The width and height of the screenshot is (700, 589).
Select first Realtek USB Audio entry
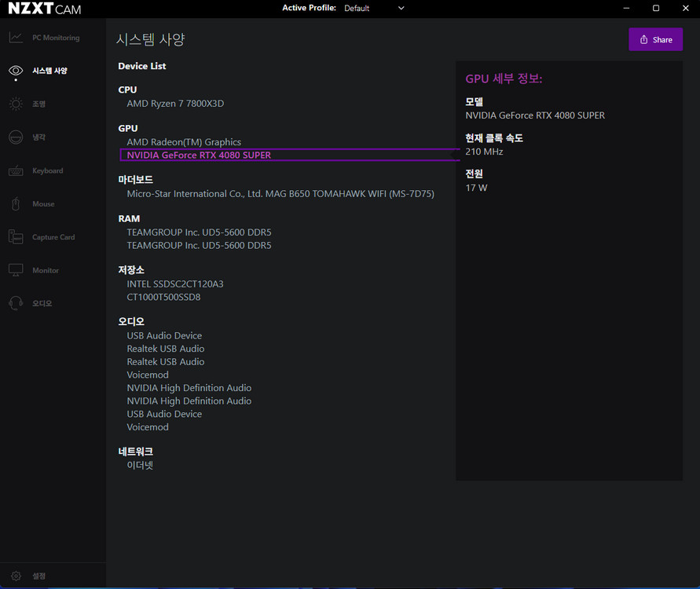pyautogui.click(x=166, y=349)
